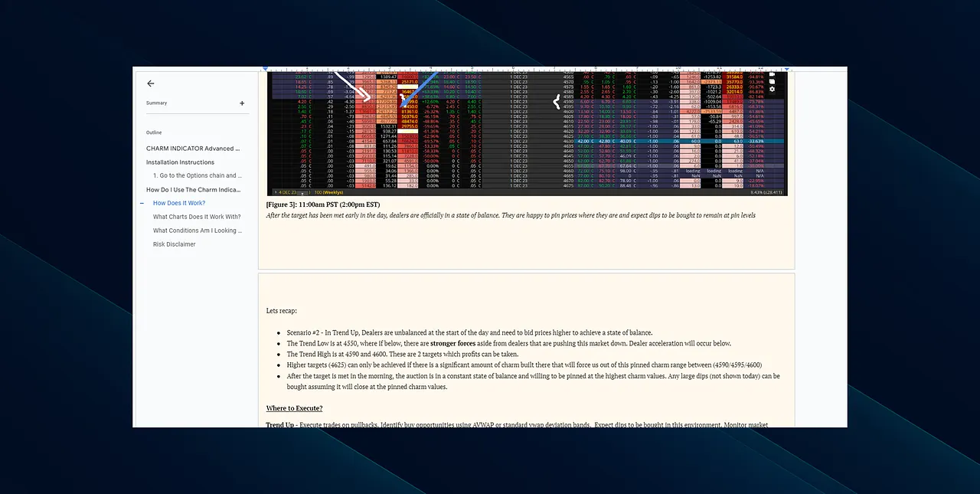The width and height of the screenshot is (980, 494).
Task: Select 'How Does It Work?' outline entry
Action: 179,204
